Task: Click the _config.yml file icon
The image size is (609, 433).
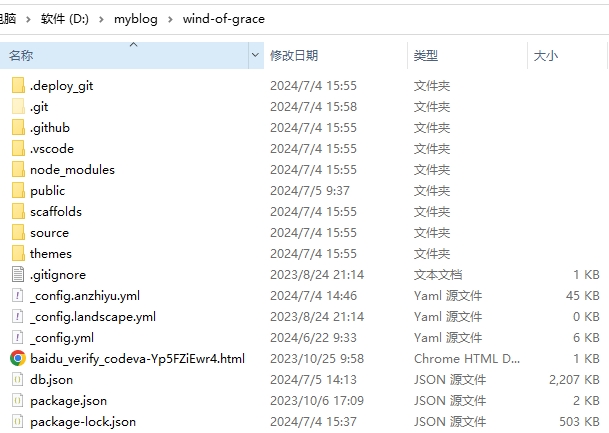Action: (x=18, y=338)
